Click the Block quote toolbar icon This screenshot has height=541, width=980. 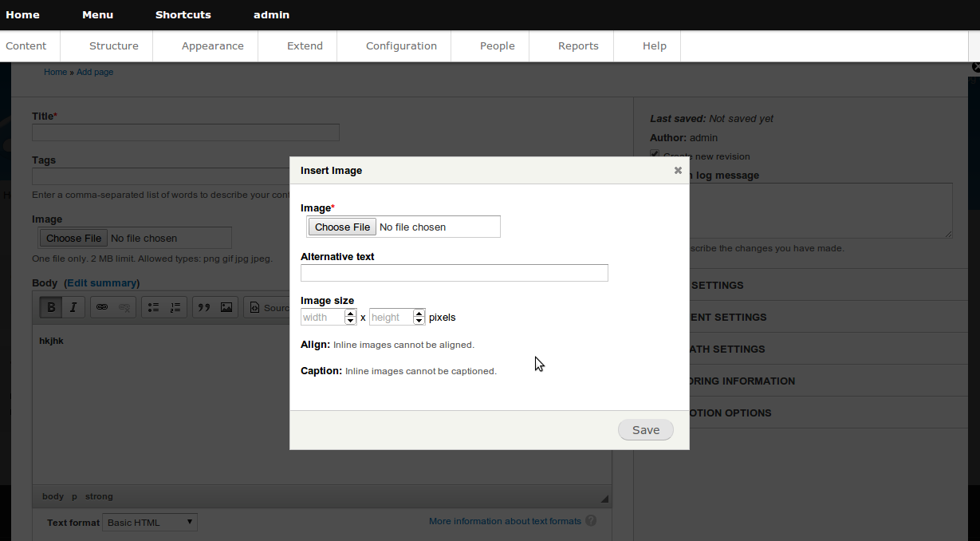(204, 307)
